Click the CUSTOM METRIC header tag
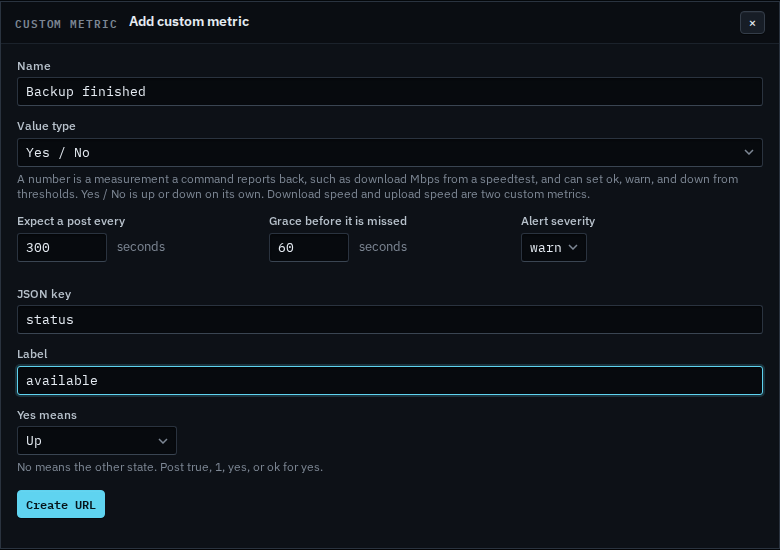Screen dimensions: 780x550 pos(66,24)
